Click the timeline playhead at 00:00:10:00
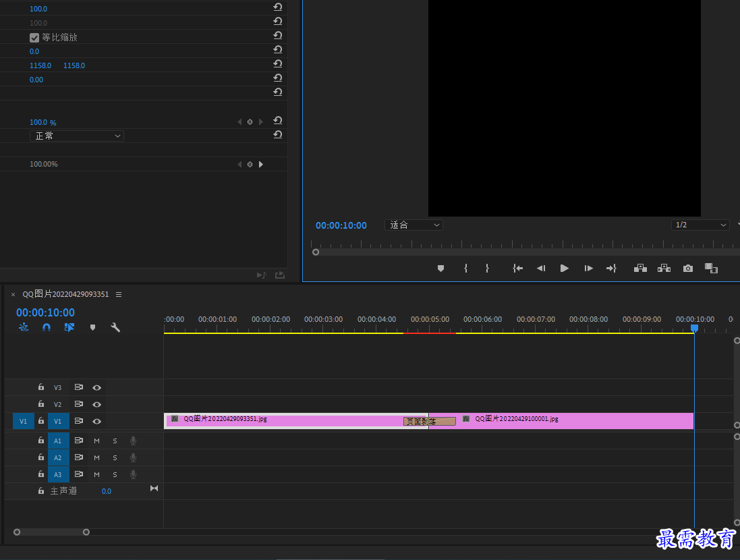The height and width of the screenshot is (560, 740). (x=694, y=328)
